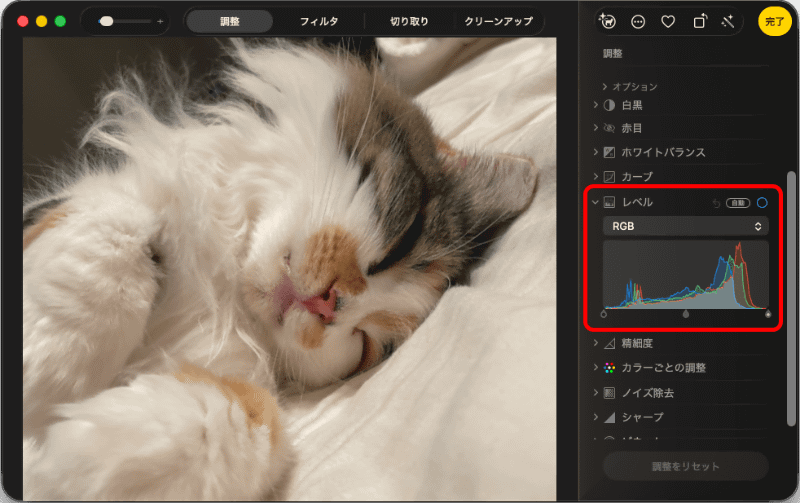Open the クリーンアップ tab
This screenshot has width=800, height=503.
[498, 21]
